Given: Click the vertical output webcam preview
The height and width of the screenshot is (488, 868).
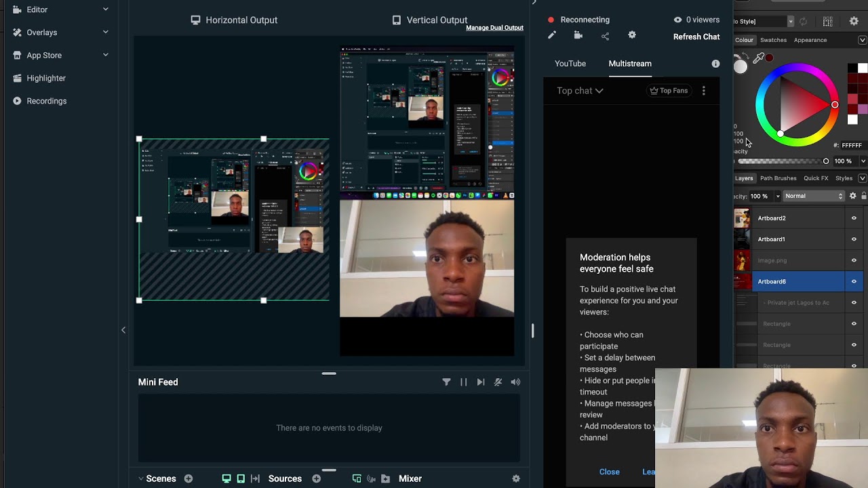Looking at the screenshot, I should tap(427, 258).
